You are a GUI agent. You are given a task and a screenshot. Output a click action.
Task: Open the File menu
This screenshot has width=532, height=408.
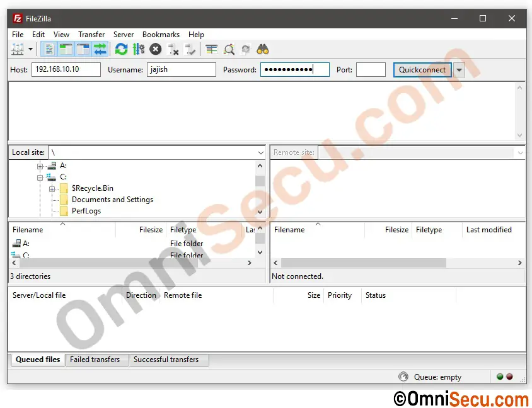18,35
